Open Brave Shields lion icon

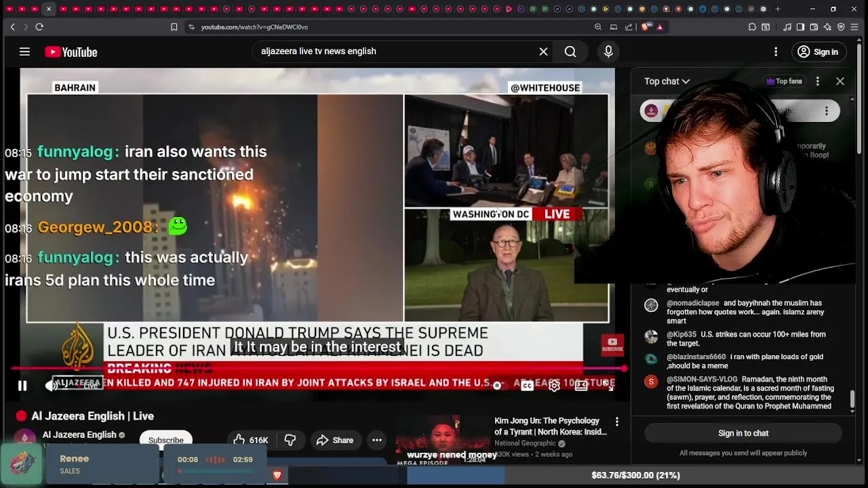click(x=644, y=27)
